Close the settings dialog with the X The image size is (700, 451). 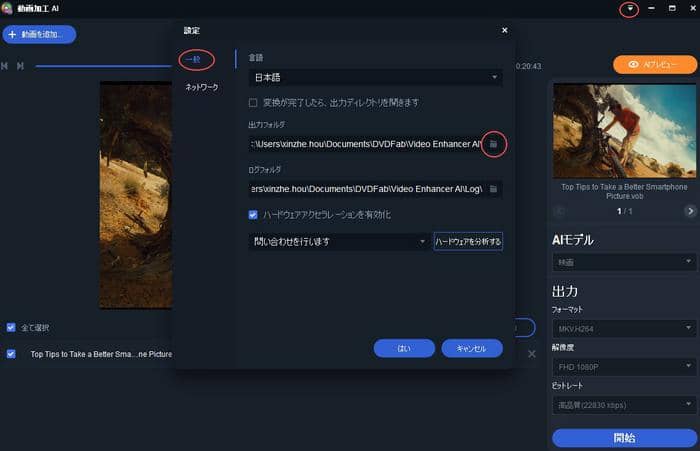tap(504, 30)
